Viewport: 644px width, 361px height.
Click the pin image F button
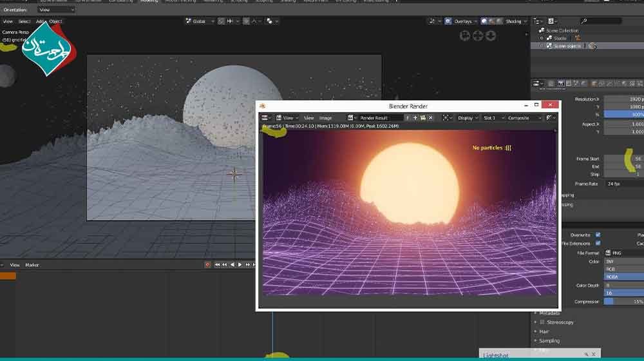coord(408,118)
